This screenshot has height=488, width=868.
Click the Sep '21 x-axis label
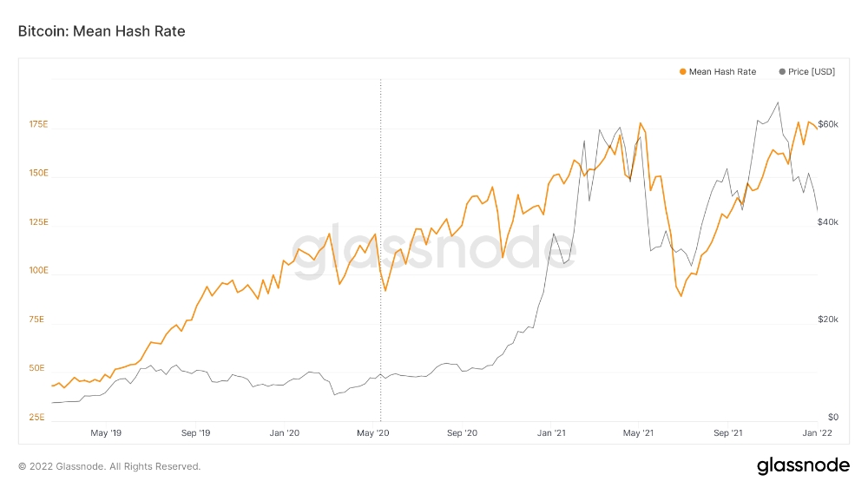coord(727,432)
